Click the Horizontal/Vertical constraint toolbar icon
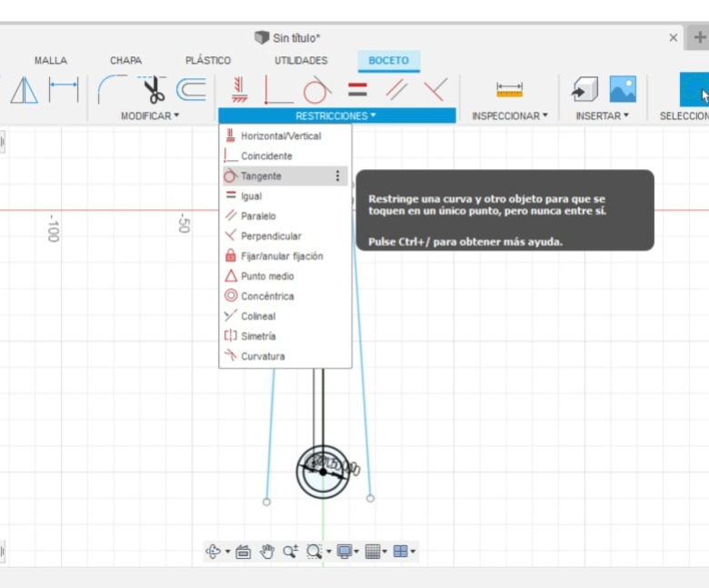709x588 pixels. [x=239, y=90]
